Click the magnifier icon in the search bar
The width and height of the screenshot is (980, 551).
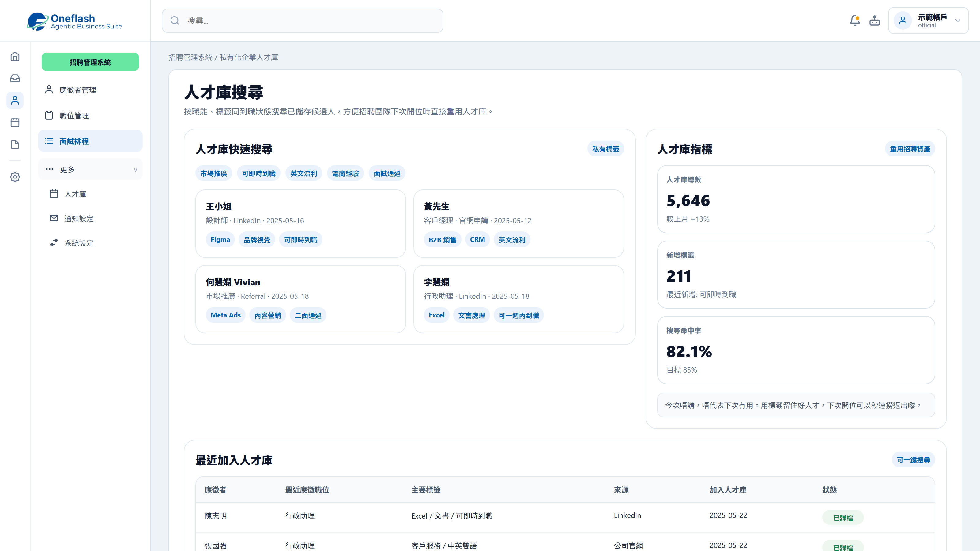[x=175, y=21]
